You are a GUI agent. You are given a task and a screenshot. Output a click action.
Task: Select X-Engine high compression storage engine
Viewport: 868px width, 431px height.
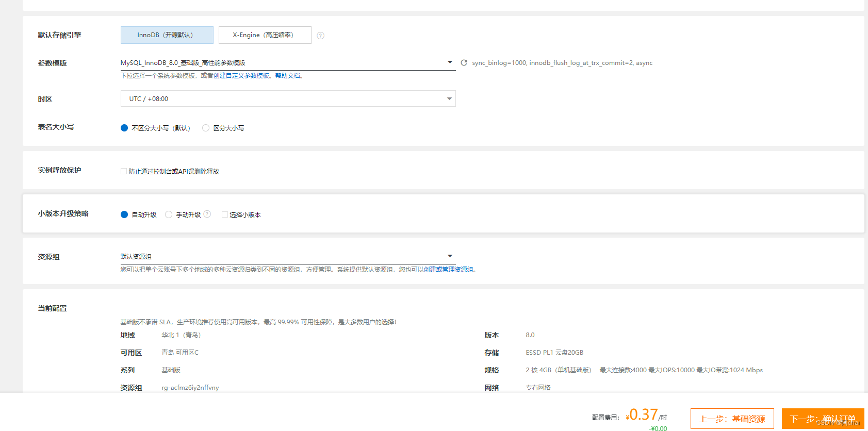click(265, 35)
